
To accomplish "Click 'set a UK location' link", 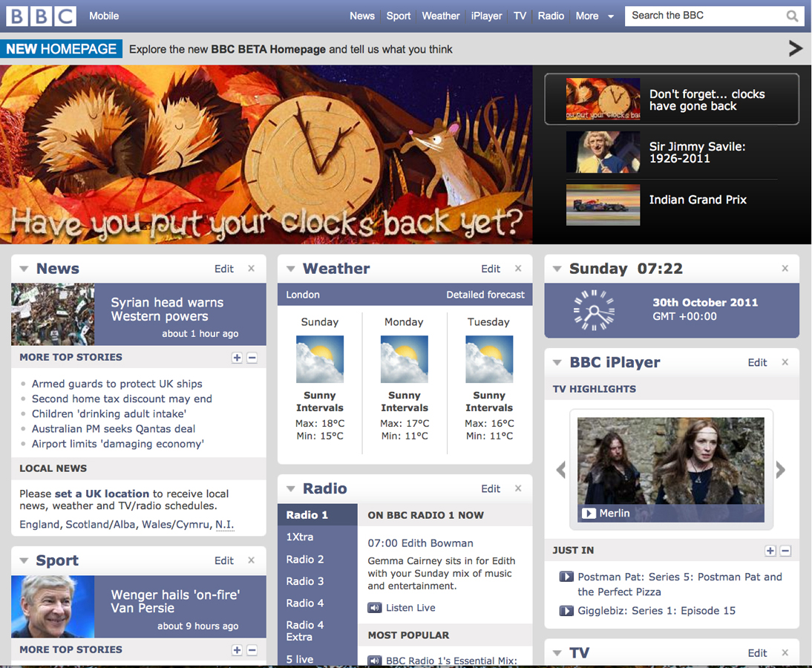I will (x=102, y=494).
